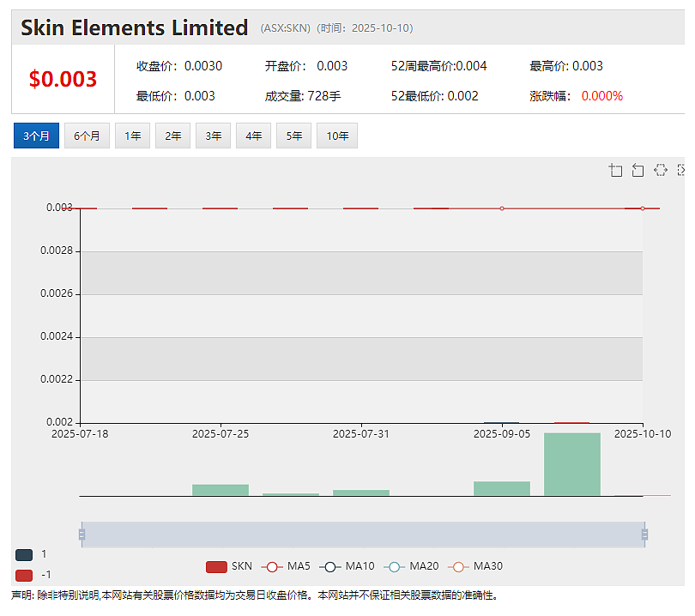Switch to the 10年 range
Screen dimensions: 695x616
click(337, 136)
